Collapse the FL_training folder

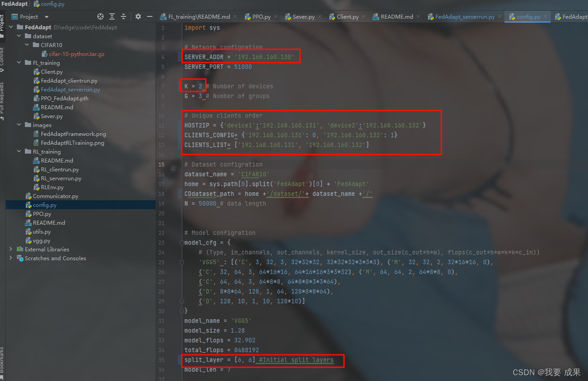(19, 63)
